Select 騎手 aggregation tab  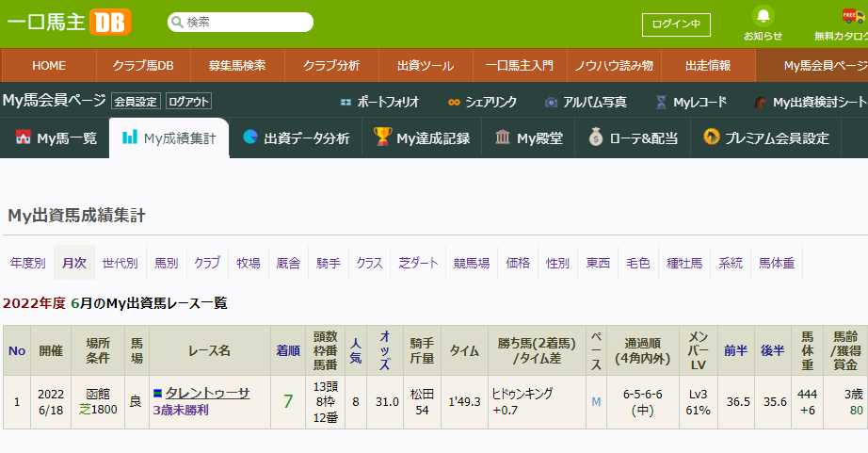[329, 263]
